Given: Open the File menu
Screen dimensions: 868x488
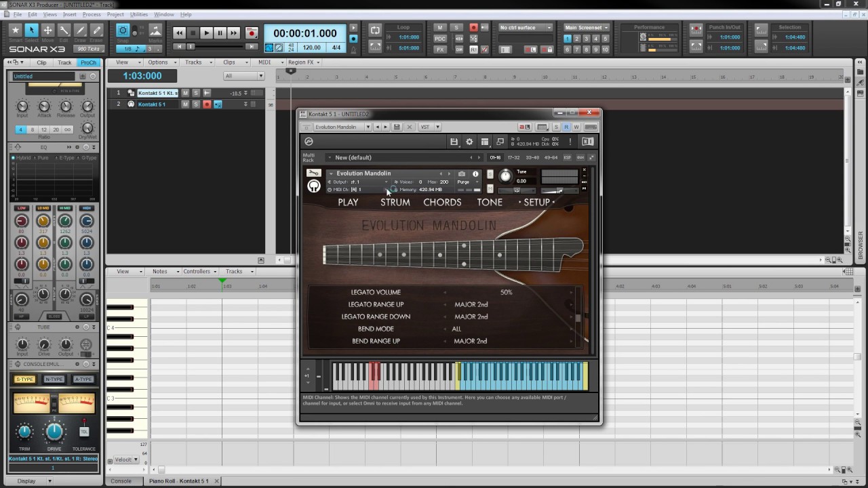Looking at the screenshot, I should click(17, 14).
